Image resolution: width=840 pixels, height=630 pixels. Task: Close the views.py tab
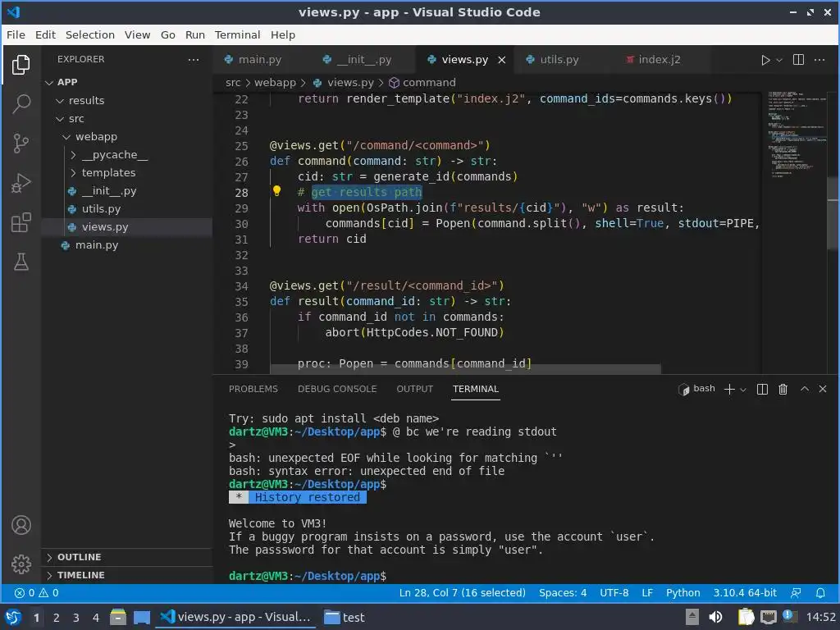(x=502, y=60)
